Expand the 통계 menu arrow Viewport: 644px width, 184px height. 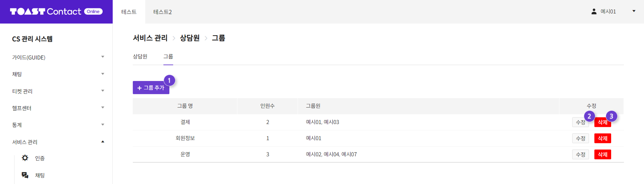click(x=103, y=125)
